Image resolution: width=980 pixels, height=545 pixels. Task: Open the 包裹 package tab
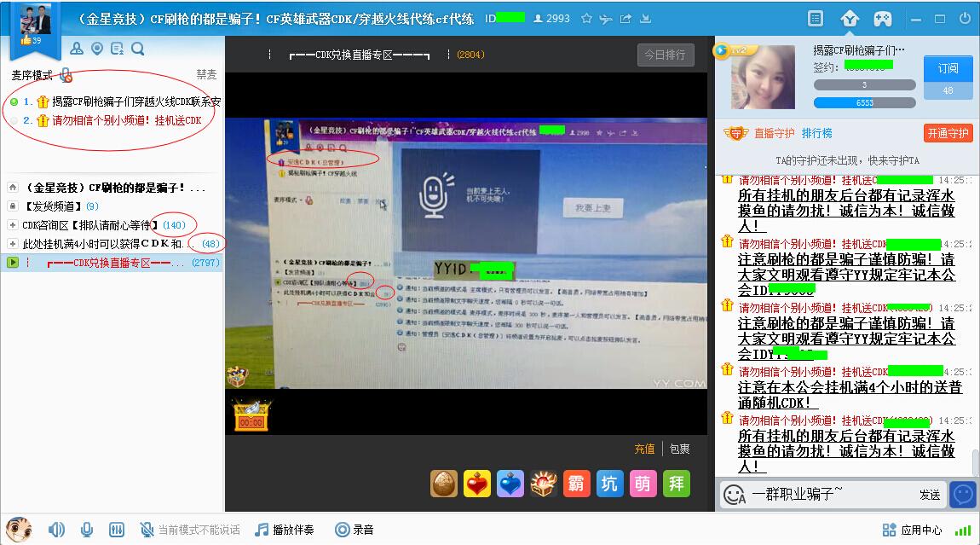click(679, 449)
